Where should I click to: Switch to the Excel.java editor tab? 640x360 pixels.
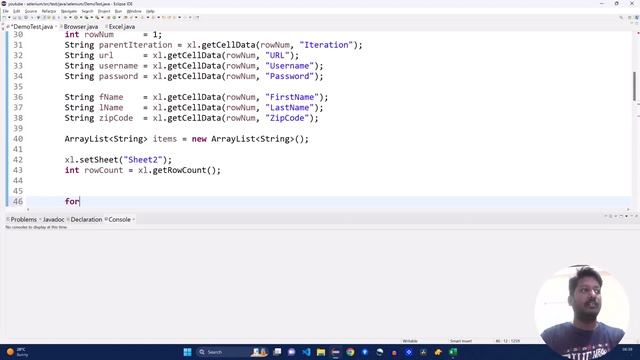[x=121, y=27]
